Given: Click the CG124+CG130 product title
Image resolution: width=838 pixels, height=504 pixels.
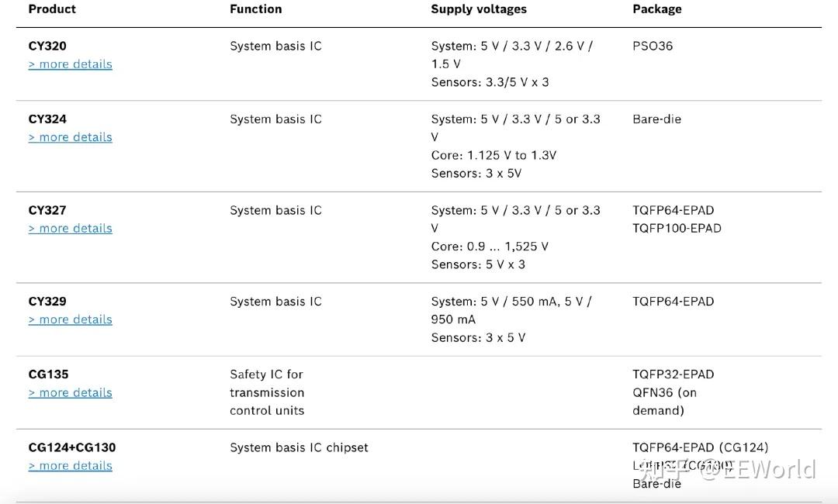Looking at the screenshot, I should tap(72, 447).
